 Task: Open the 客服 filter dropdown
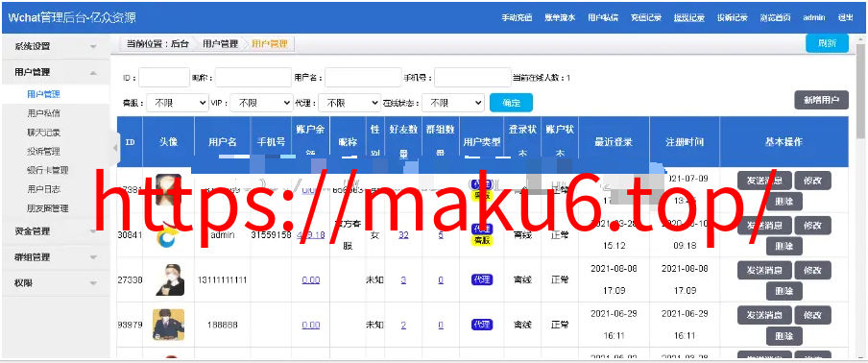(x=177, y=103)
